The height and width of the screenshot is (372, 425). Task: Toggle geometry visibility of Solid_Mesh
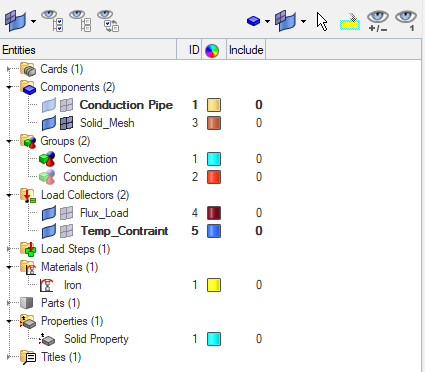tap(49, 123)
